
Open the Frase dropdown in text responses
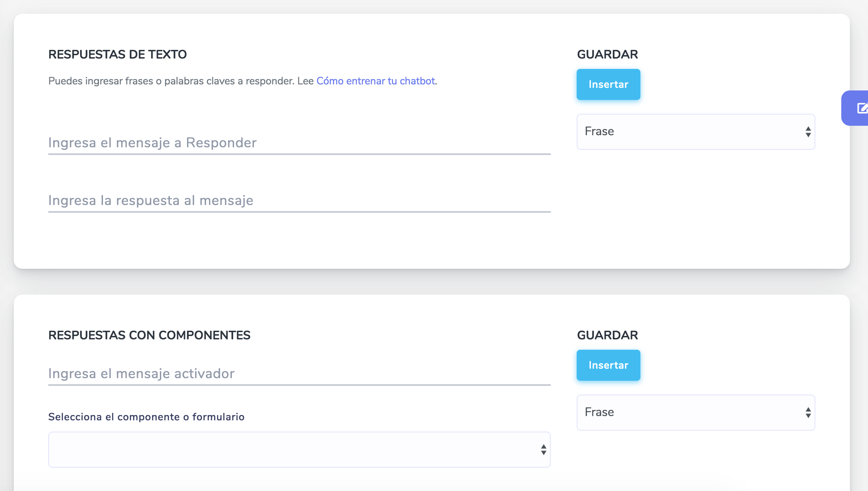tap(696, 132)
